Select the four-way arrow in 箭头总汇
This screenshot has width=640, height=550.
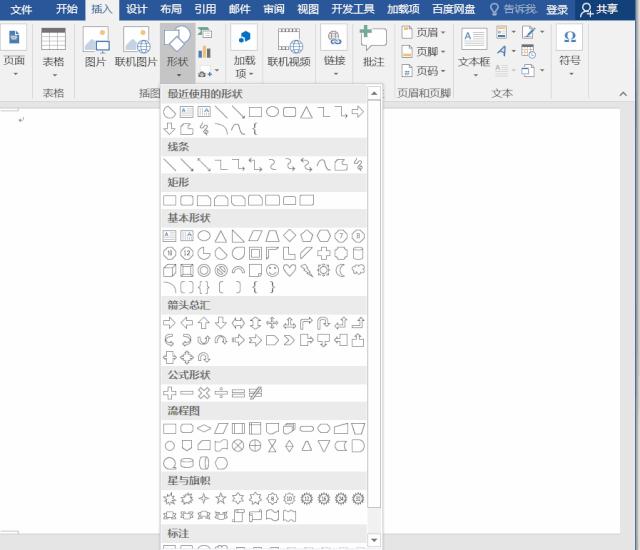click(272, 323)
